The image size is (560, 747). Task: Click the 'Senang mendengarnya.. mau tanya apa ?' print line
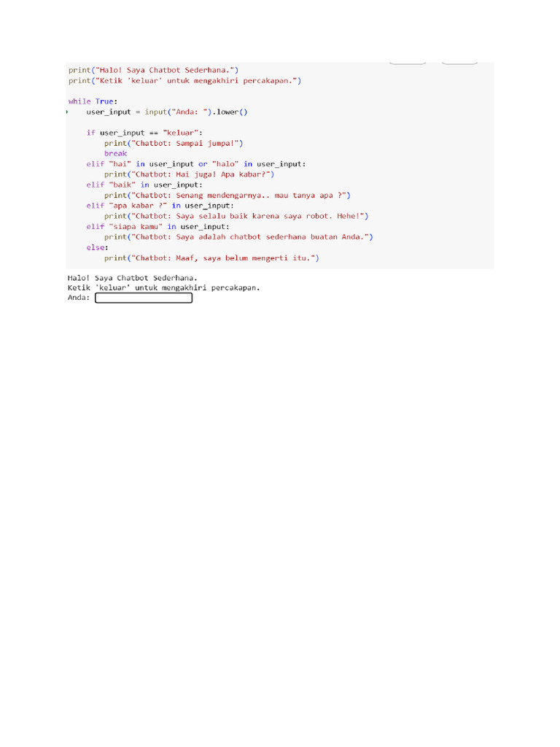coord(227,196)
